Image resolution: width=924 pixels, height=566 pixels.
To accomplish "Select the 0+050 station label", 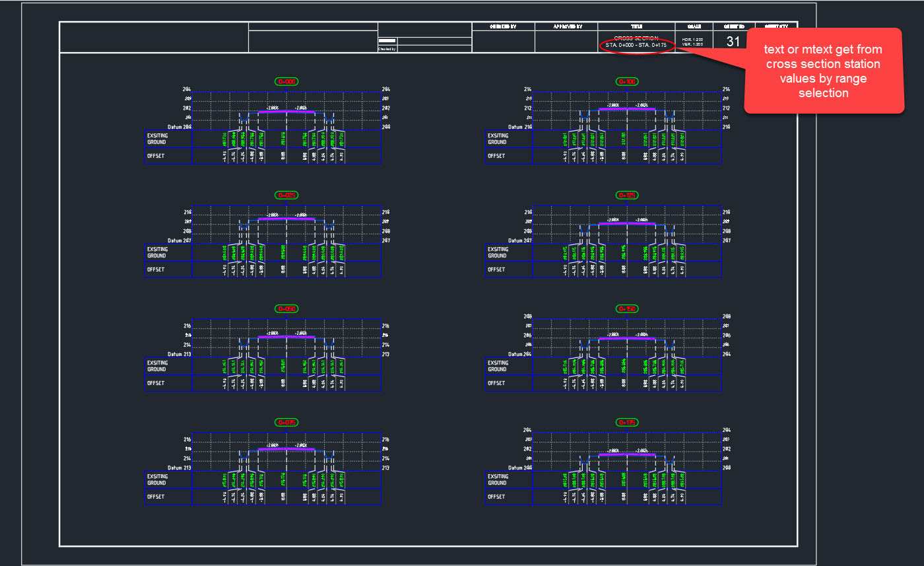I will click(287, 309).
